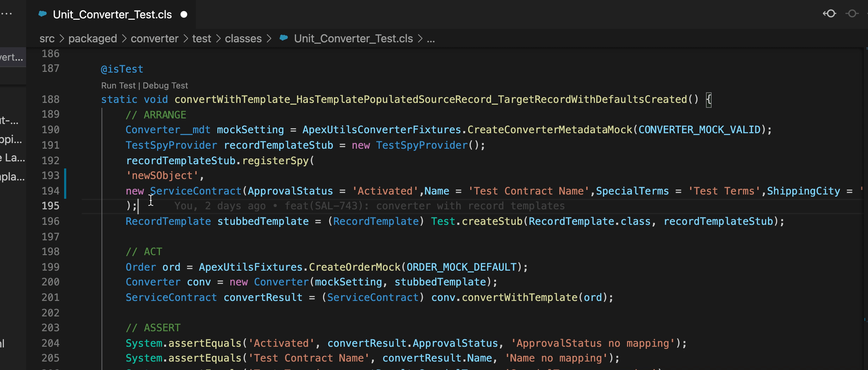868x370 pixels.
Task: Click the convertResult variable declaration on line 201
Action: tap(263, 297)
